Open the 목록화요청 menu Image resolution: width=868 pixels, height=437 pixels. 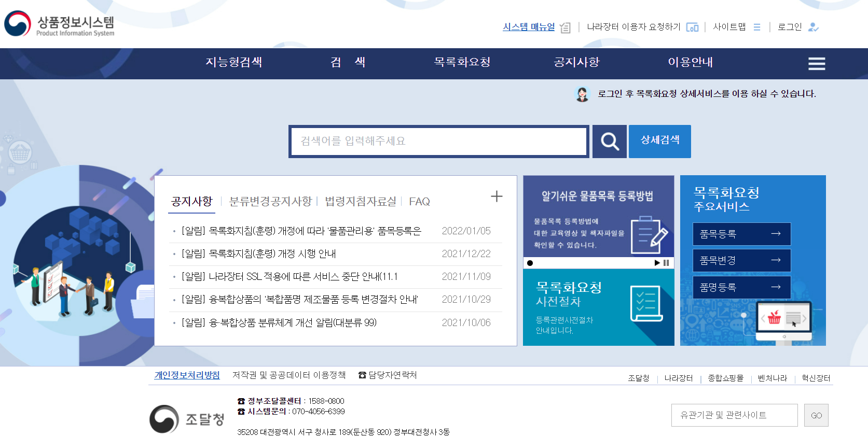click(462, 62)
